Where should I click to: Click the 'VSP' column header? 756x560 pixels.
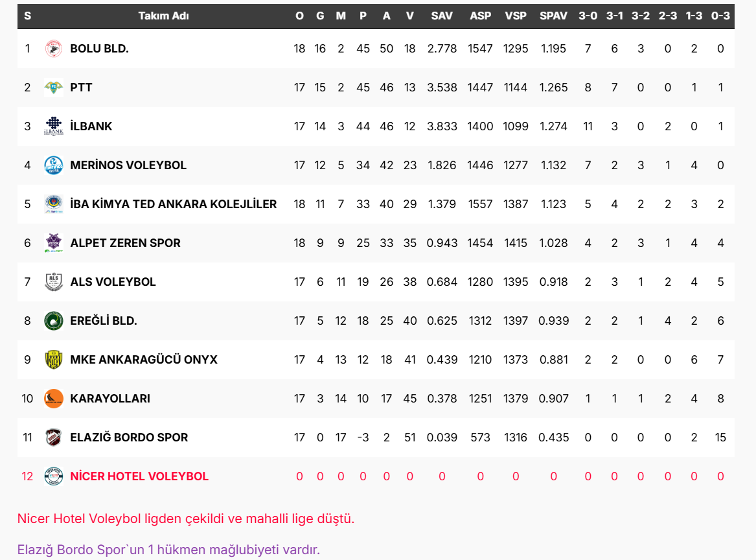point(516,16)
